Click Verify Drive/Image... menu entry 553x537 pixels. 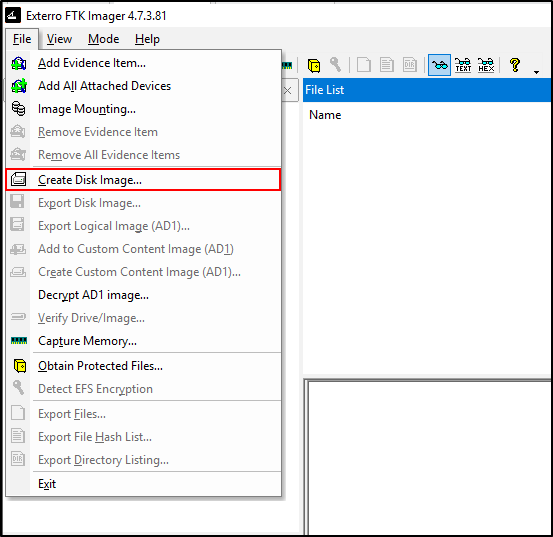click(144, 318)
